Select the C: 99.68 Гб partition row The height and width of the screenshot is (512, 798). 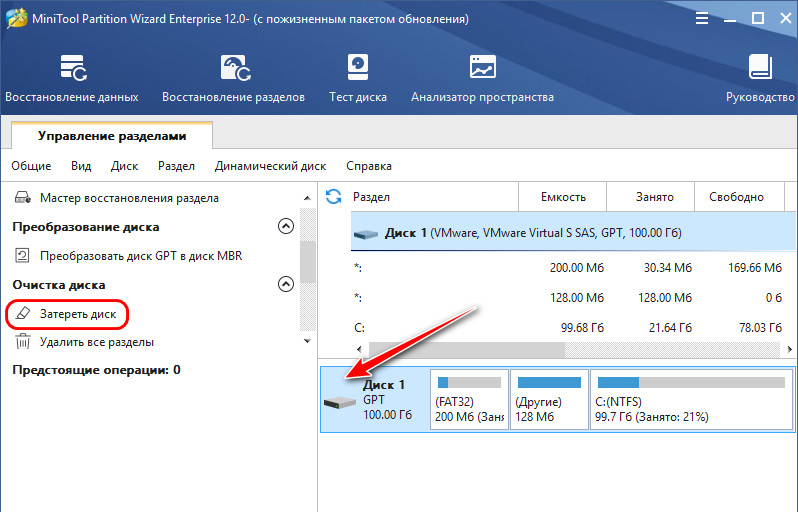[x=574, y=328]
